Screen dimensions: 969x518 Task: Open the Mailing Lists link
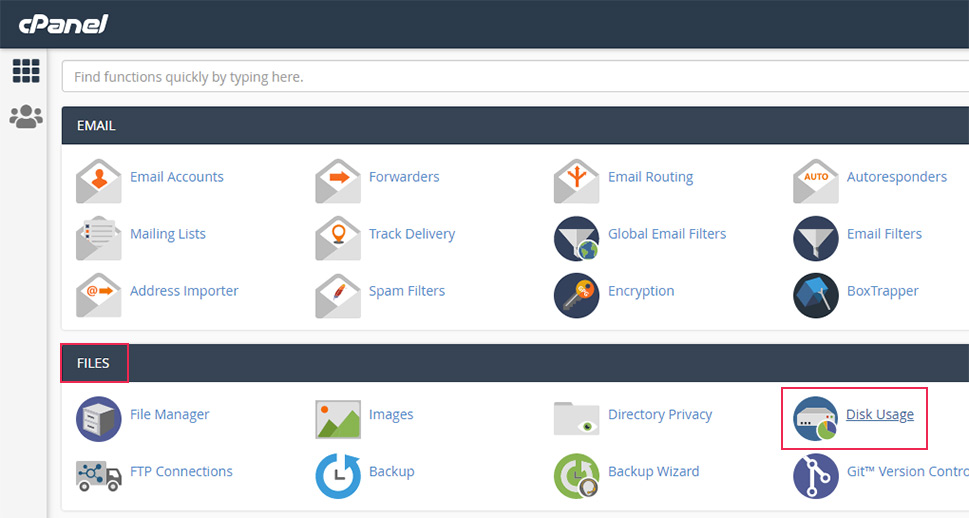167,234
